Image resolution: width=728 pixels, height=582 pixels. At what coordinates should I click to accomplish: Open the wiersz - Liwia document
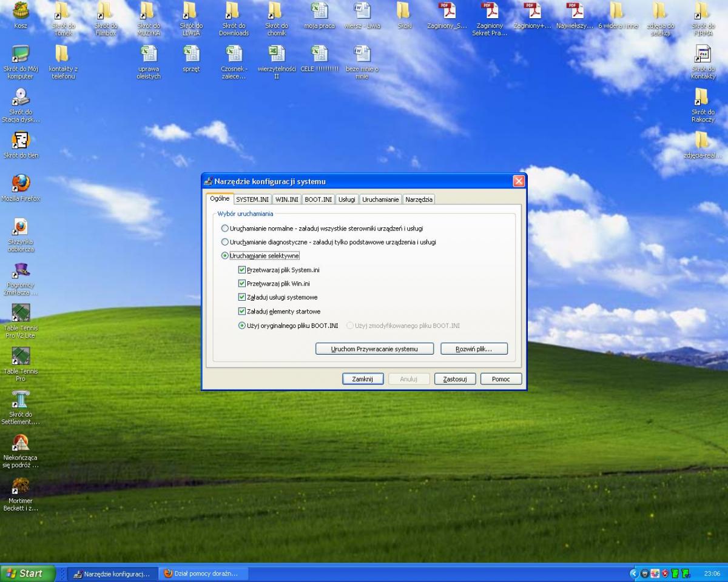(x=362, y=16)
